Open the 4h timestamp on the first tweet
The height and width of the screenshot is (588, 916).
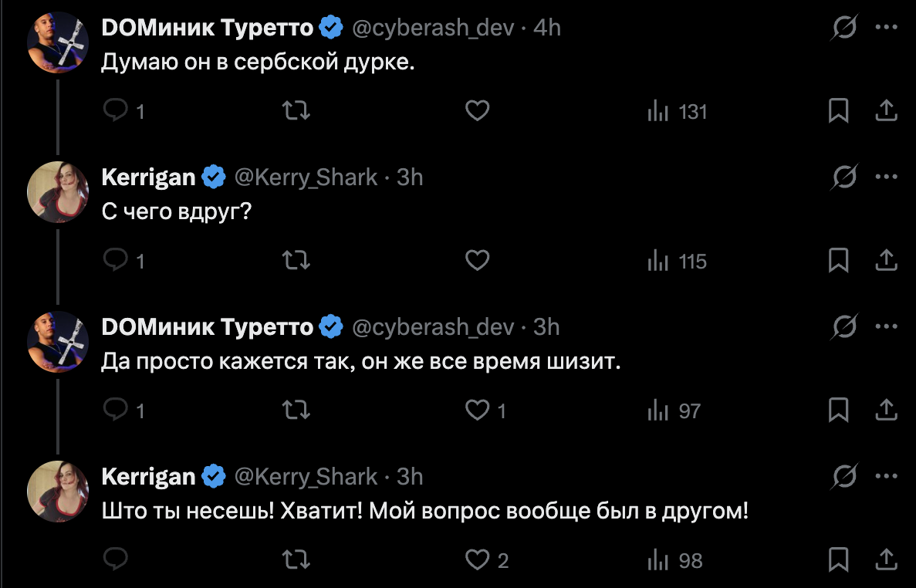click(547, 28)
